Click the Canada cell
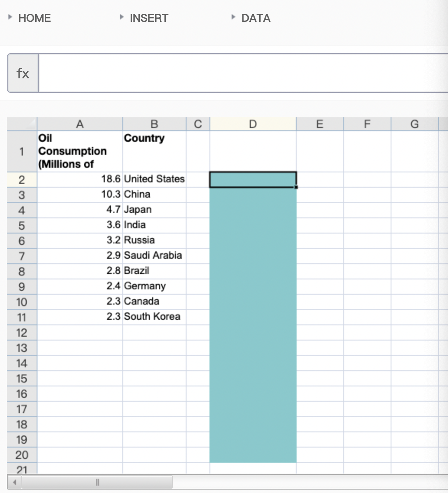Image resolution: width=448 pixels, height=493 pixels. [x=154, y=302]
